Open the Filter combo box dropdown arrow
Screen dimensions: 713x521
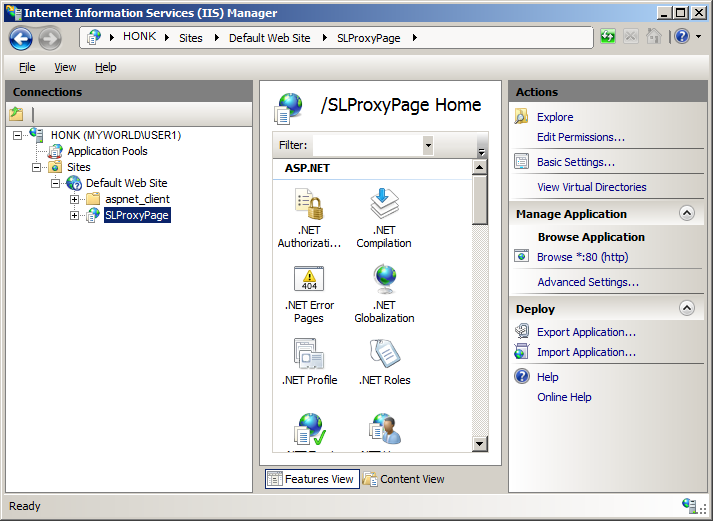pos(428,145)
